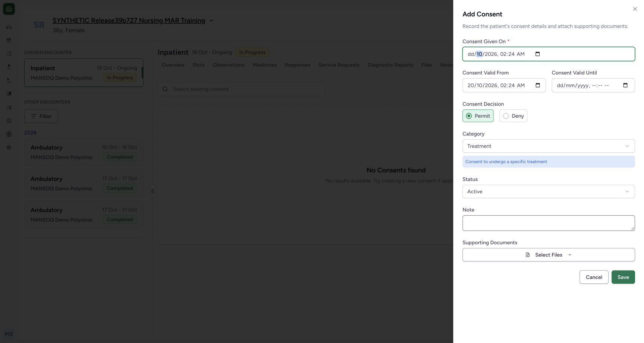
Task: Switch to the Diagnostic Reports tab
Action: point(390,65)
